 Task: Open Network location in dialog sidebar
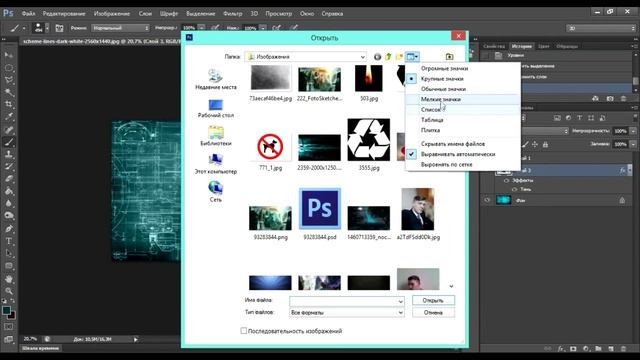coord(216,192)
